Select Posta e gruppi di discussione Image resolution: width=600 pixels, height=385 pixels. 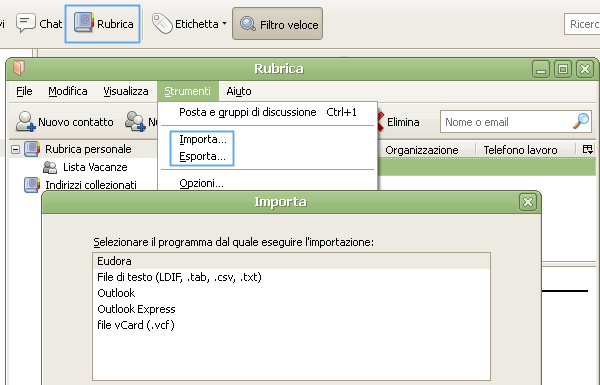click(x=268, y=112)
